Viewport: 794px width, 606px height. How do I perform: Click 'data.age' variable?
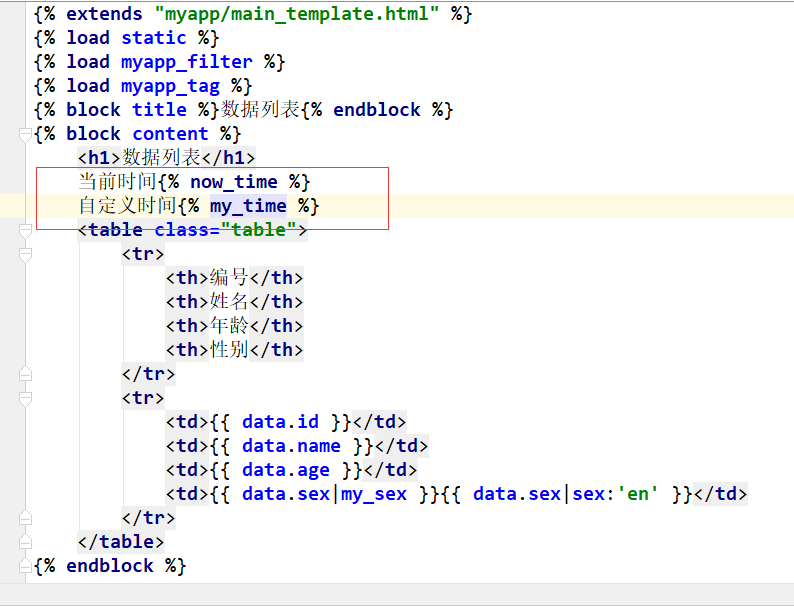(x=286, y=470)
